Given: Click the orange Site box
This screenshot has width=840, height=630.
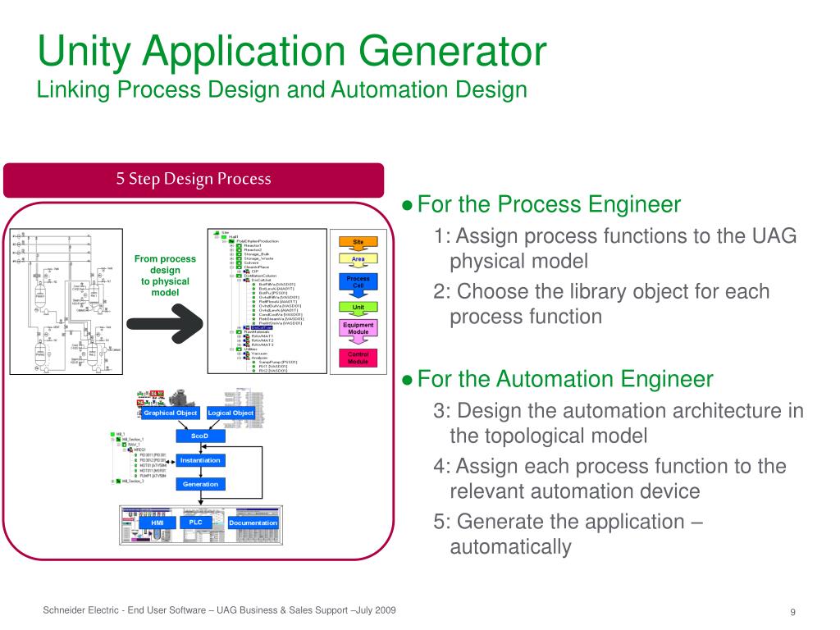Looking at the screenshot, I should (x=358, y=242).
